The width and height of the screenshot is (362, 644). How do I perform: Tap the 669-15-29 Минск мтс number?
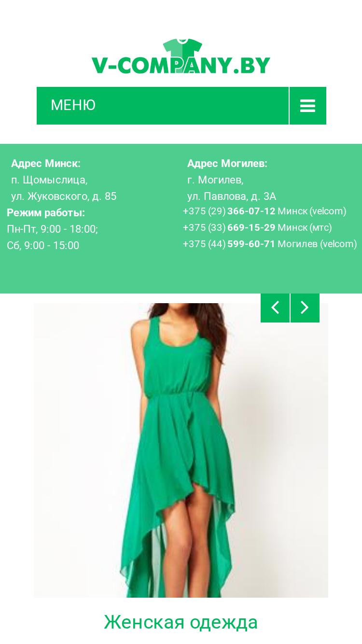coord(257,227)
